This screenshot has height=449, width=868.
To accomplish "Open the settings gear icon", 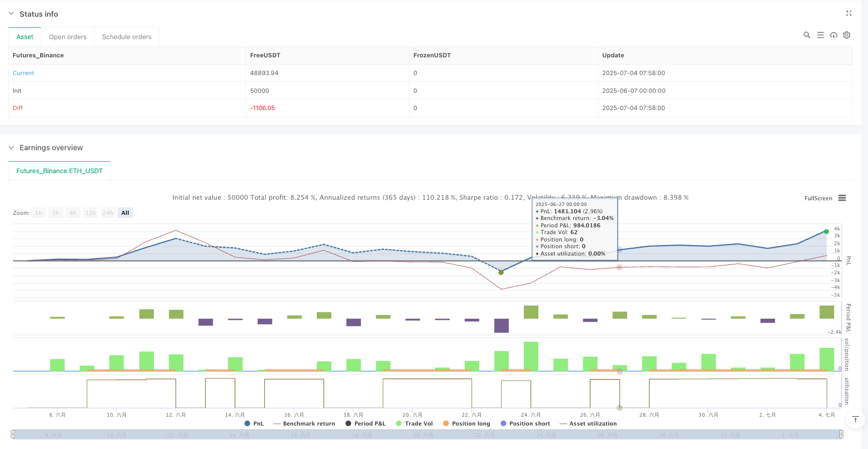I will [x=847, y=35].
